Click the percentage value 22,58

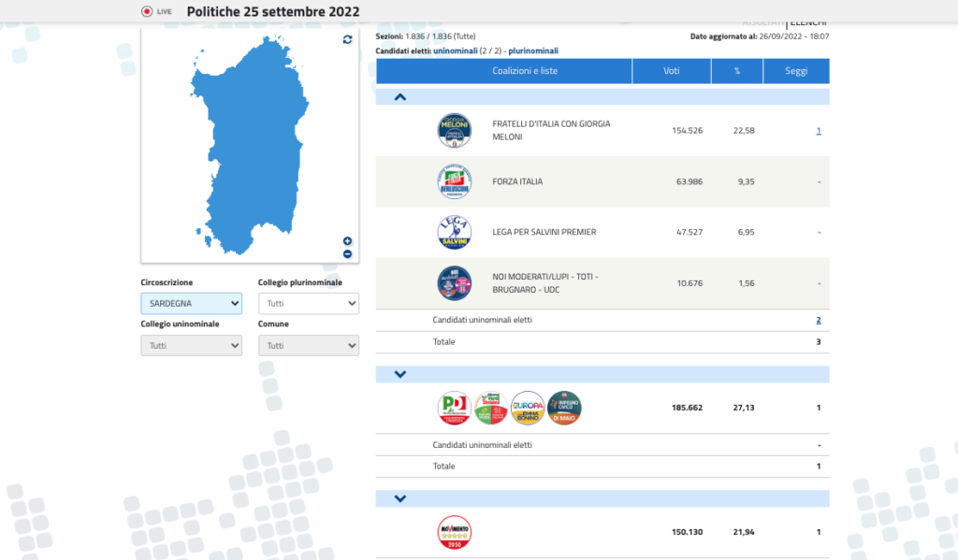tap(744, 131)
